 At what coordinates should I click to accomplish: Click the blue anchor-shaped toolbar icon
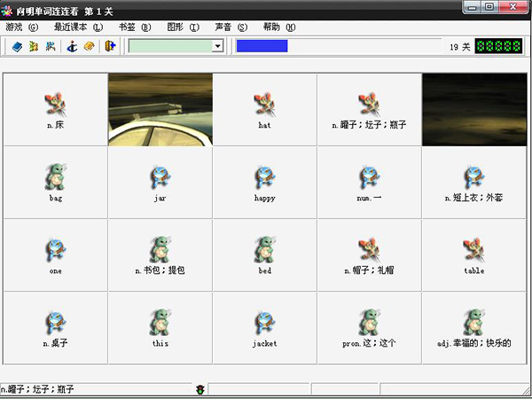(72, 46)
